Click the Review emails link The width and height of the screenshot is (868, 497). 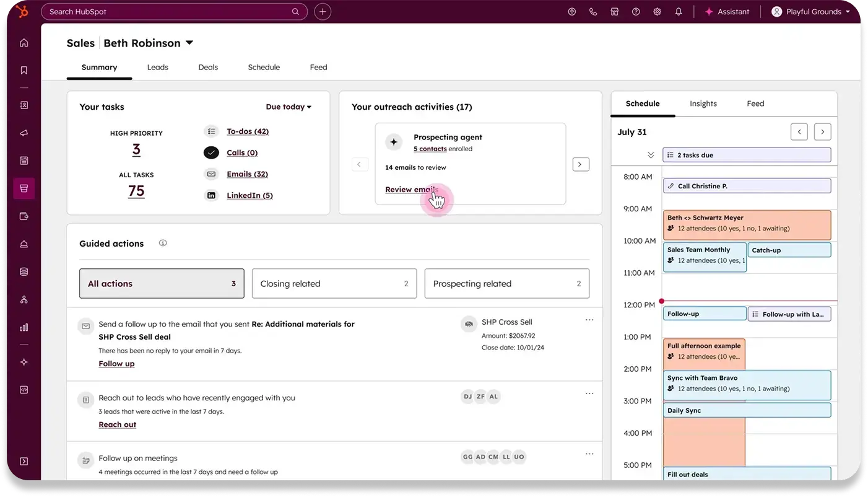pyautogui.click(x=412, y=190)
